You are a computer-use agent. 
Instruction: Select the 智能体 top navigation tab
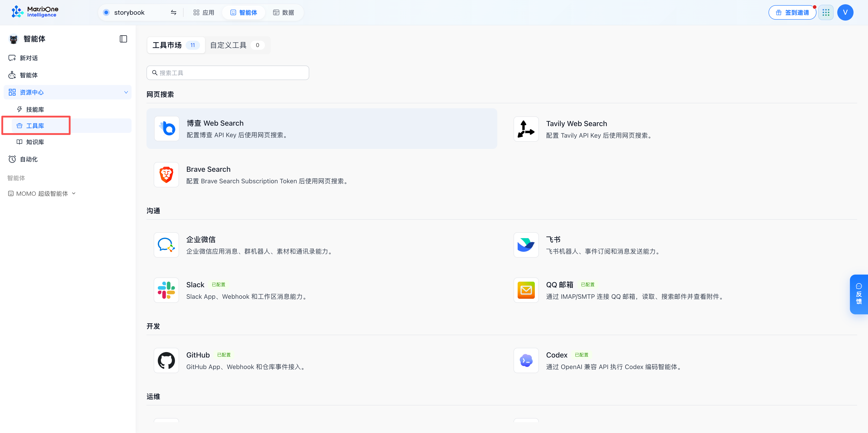[244, 12]
